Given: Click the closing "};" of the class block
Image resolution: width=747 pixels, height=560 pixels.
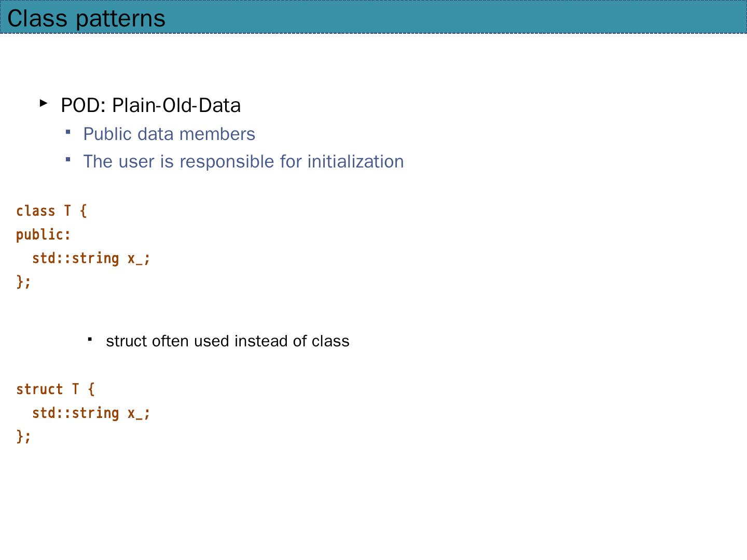Looking at the screenshot, I should (x=23, y=282).
